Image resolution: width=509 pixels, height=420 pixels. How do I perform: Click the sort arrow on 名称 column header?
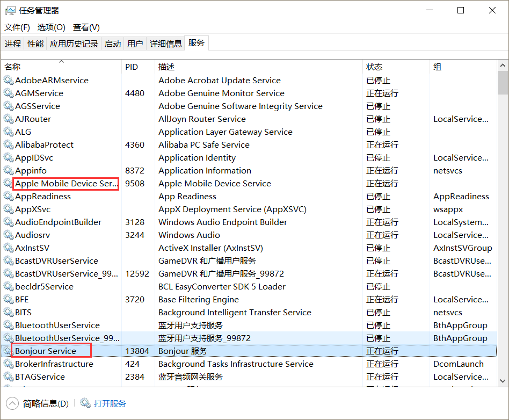61,61
